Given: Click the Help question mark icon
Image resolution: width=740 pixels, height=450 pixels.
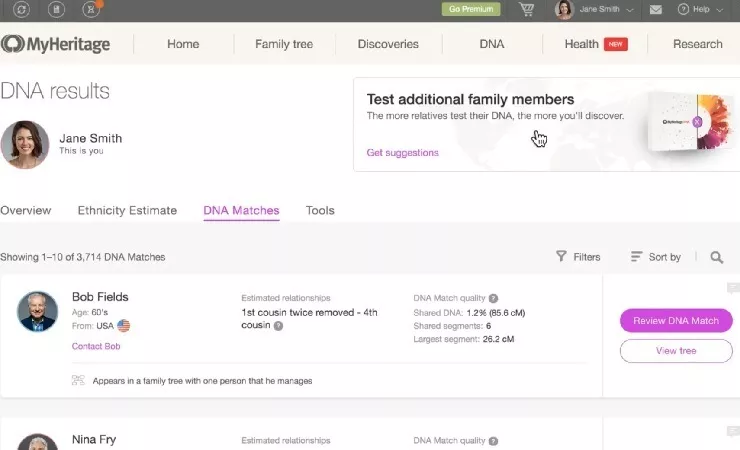Looking at the screenshot, I should click(683, 9).
